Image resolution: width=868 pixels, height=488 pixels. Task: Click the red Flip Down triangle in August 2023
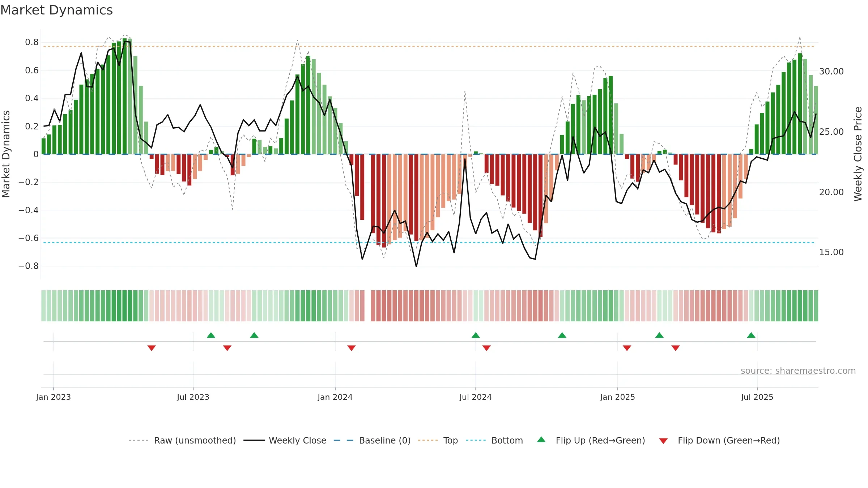click(227, 348)
